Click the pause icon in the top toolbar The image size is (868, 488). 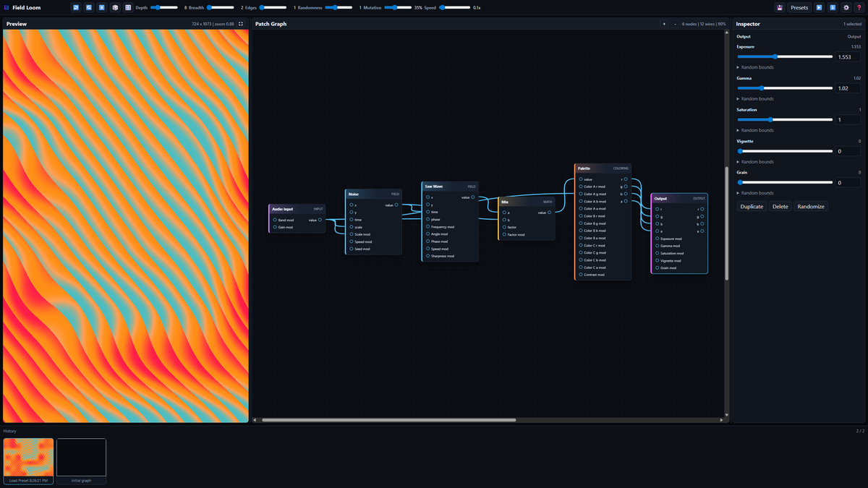pyautogui.click(x=102, y=7)
